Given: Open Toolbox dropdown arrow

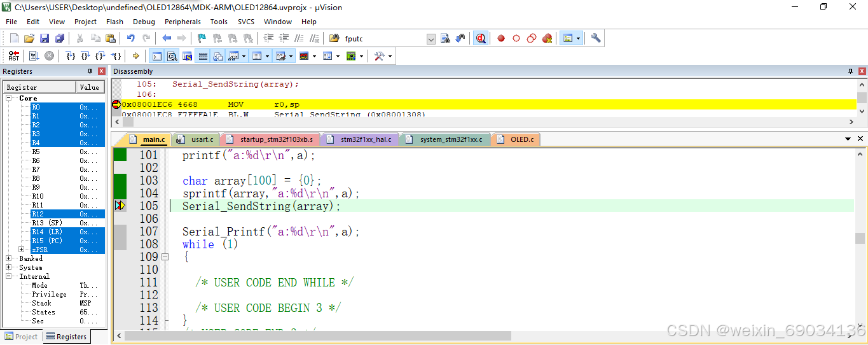Looking at the screenshot, I should coord(390,56).
